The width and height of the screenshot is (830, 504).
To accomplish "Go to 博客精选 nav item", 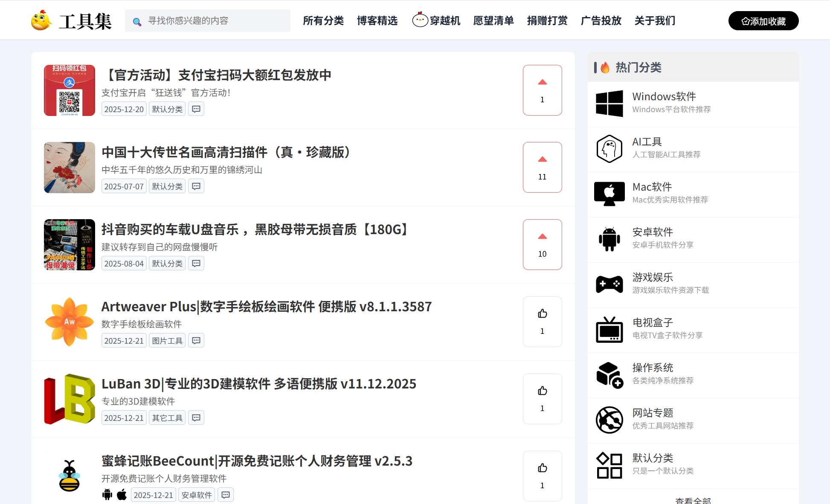I will click(377, 20).
